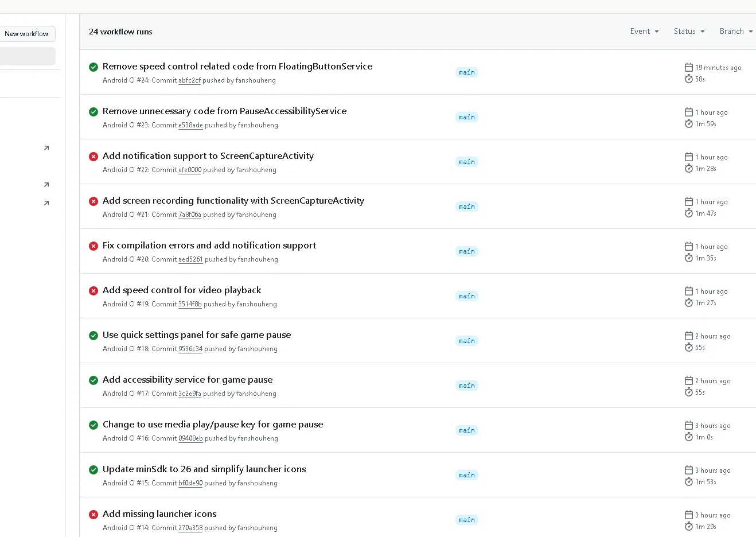Click red failed icon for run #21
Screen dimensions: 756x537
pos(93,201)
